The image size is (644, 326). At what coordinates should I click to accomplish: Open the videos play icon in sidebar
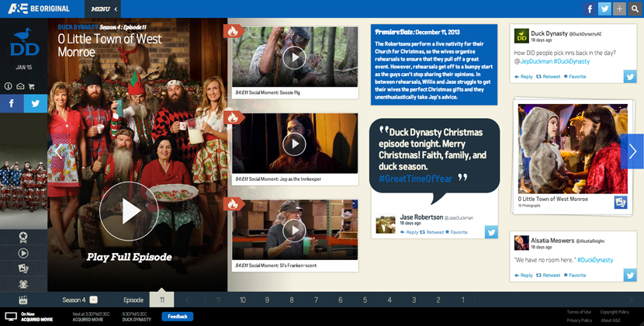23,253
